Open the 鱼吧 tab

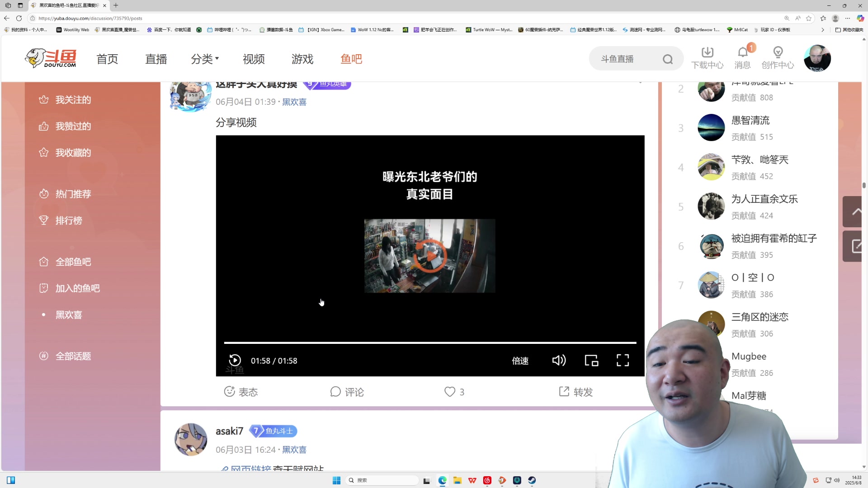tap(351, 59)
